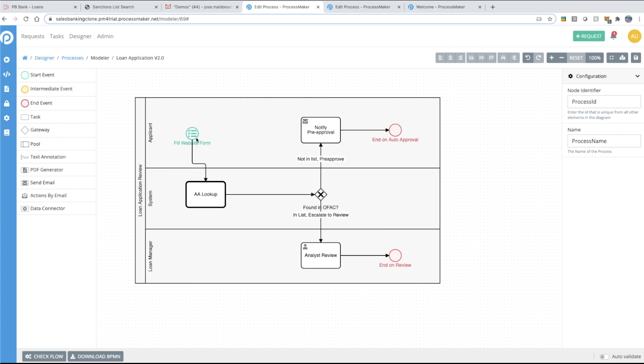The width and height of the screenshot is (644, 364).
Task: Open the Designer menu
Action: click(80, 36)
